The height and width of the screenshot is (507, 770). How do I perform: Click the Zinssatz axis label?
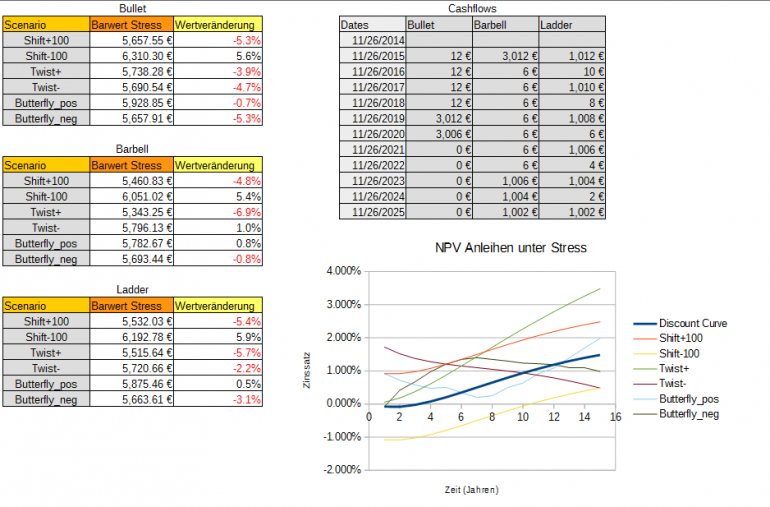coord(307,370)
